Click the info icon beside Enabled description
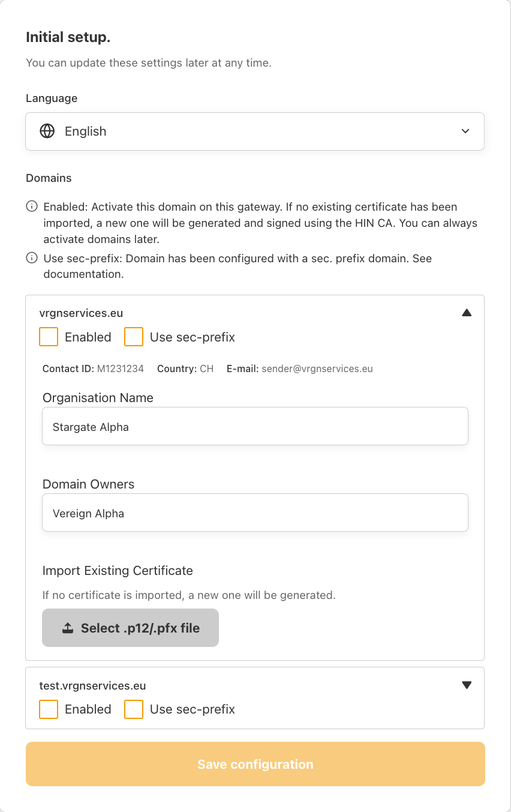The height and width of the screenshot is (812, 511). click(x=32, y=206)
